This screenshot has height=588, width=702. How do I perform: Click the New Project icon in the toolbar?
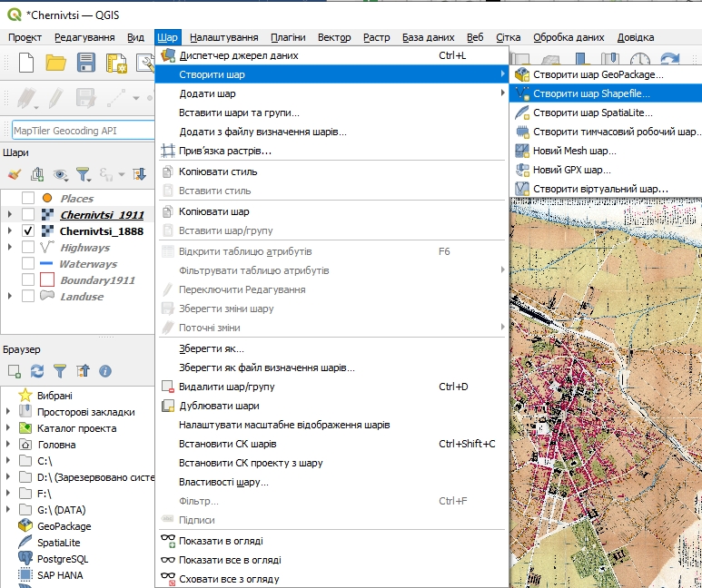pyautogui.click(x=27, y=63)
